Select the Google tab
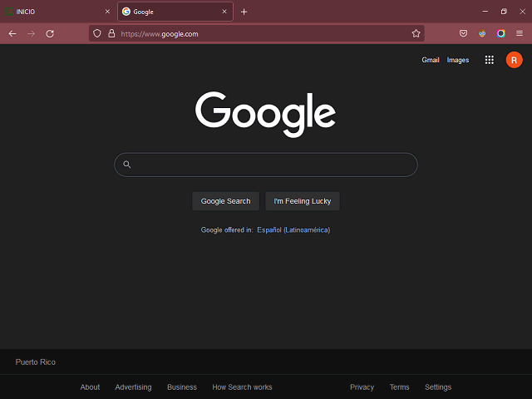 tap(175, 12)
